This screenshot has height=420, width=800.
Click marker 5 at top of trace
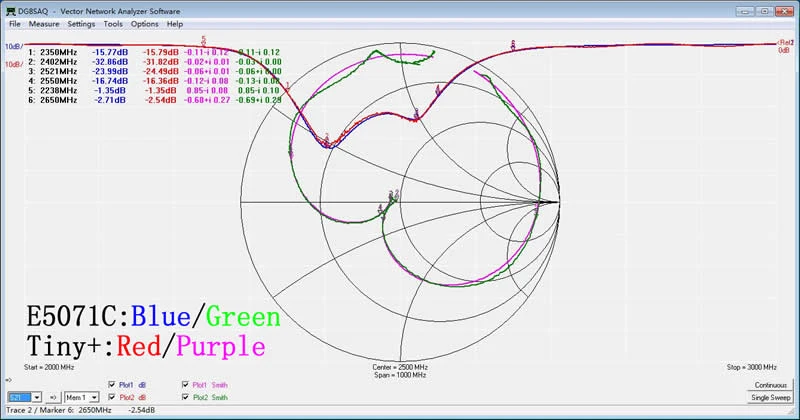(x=204, y=40)
